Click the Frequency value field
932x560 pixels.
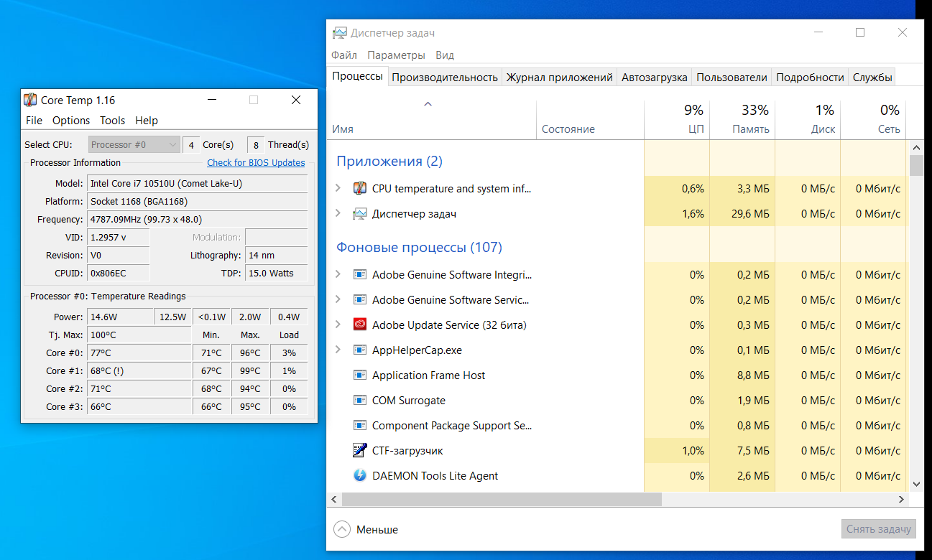tap(198, 220)
